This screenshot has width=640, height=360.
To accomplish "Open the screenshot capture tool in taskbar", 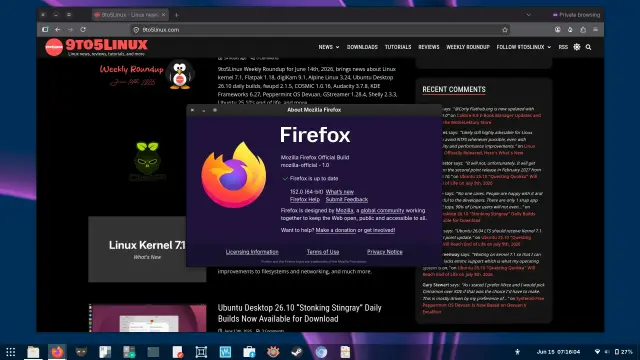I will point(201,351).
